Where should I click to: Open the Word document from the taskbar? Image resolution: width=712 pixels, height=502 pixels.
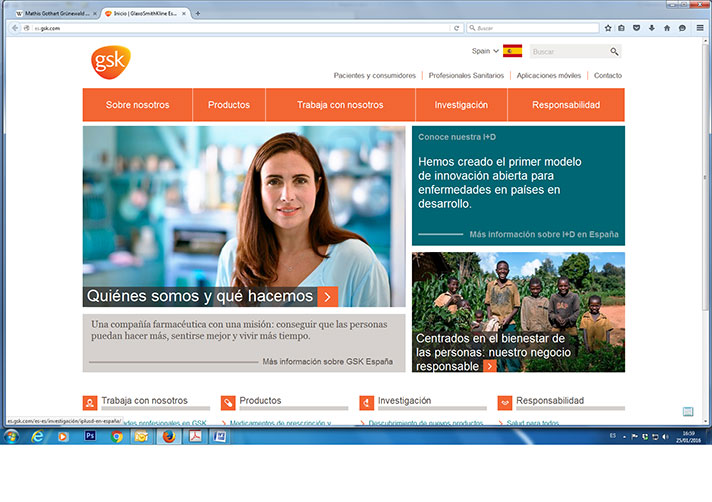tap(220, 437)
